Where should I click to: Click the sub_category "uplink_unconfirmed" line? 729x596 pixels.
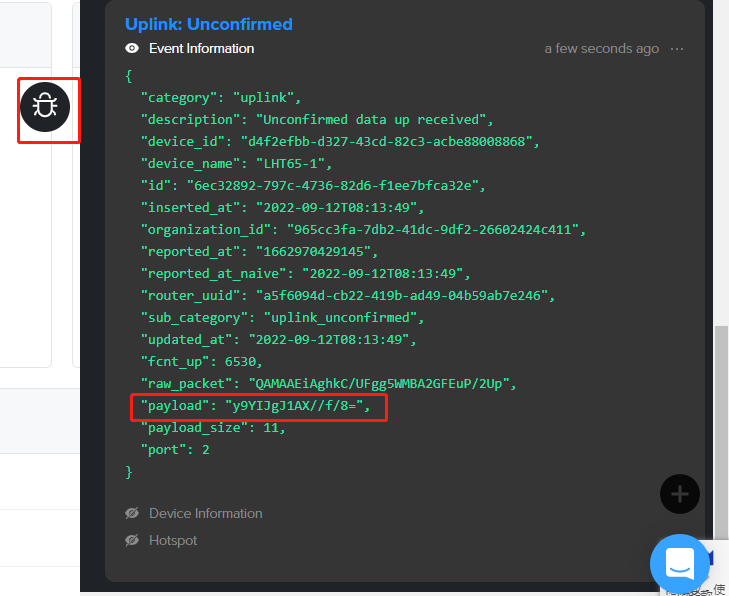click(x=283, y=318)
